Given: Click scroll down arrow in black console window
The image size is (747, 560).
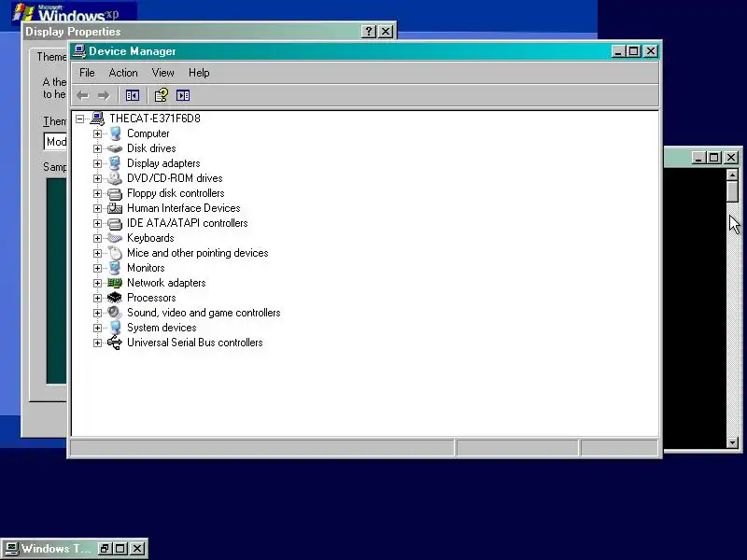Looking at the screenshot, I should [733, 442].
